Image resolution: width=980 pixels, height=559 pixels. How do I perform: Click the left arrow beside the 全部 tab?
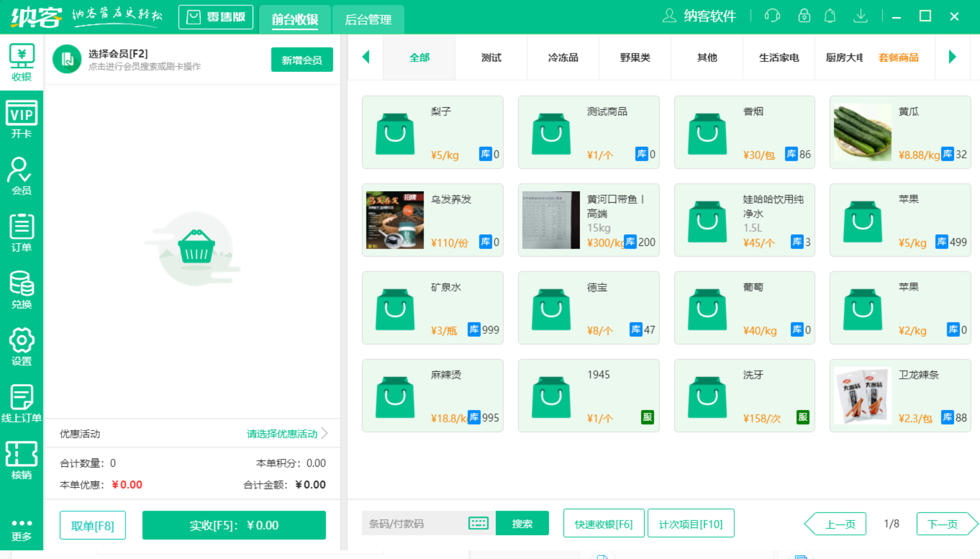coord(366,58)
